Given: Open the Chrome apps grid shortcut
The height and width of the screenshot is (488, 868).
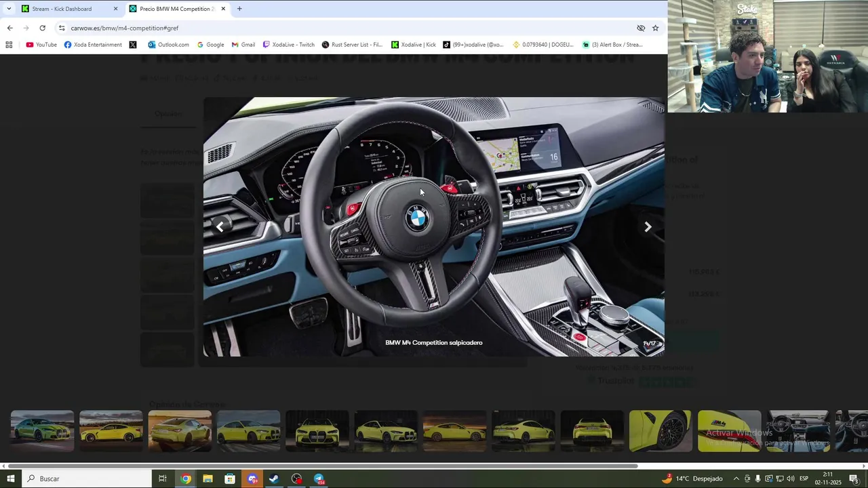Looking at the screenshot, I should point(9,45).
